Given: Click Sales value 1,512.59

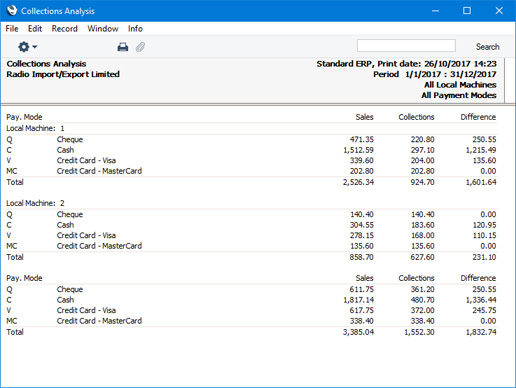Looking at the screenshot, I should click(358, 150).
